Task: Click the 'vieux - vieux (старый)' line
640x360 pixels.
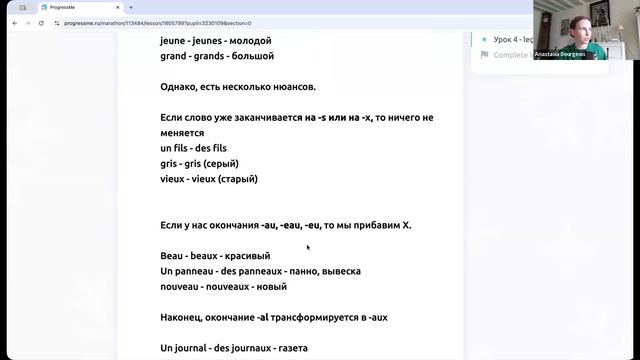Action: (x=209, y=179)
